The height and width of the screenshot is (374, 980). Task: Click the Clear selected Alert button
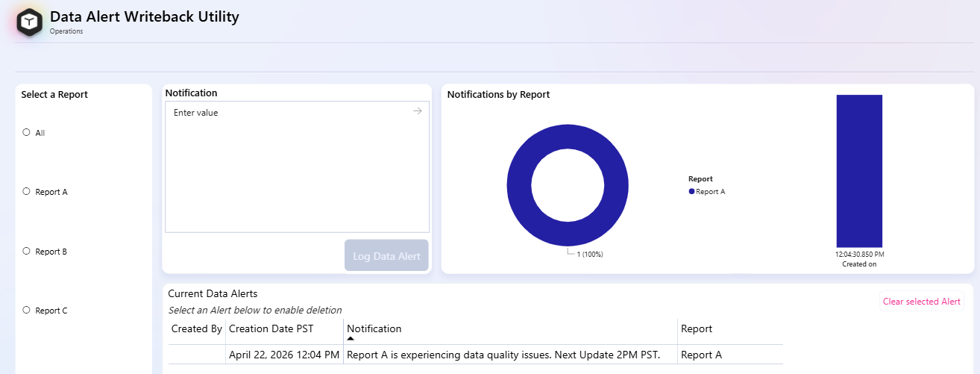[x=922, y=302]
